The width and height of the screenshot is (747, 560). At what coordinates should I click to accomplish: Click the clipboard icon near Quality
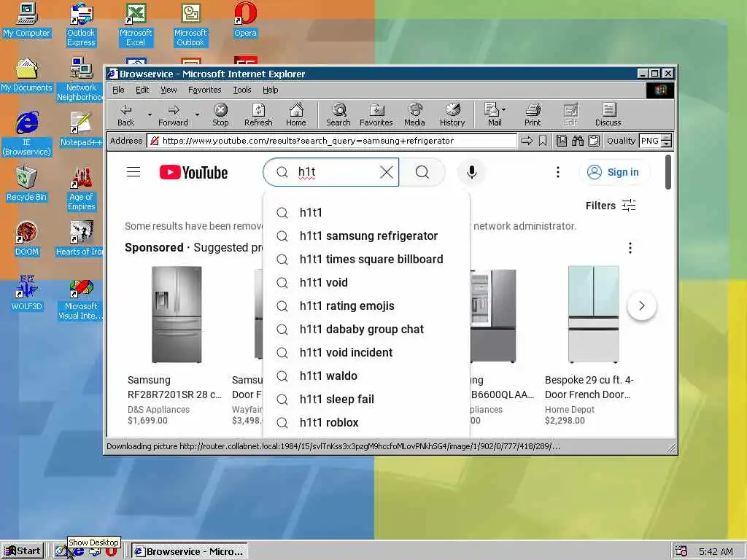(x=594, y=141)
